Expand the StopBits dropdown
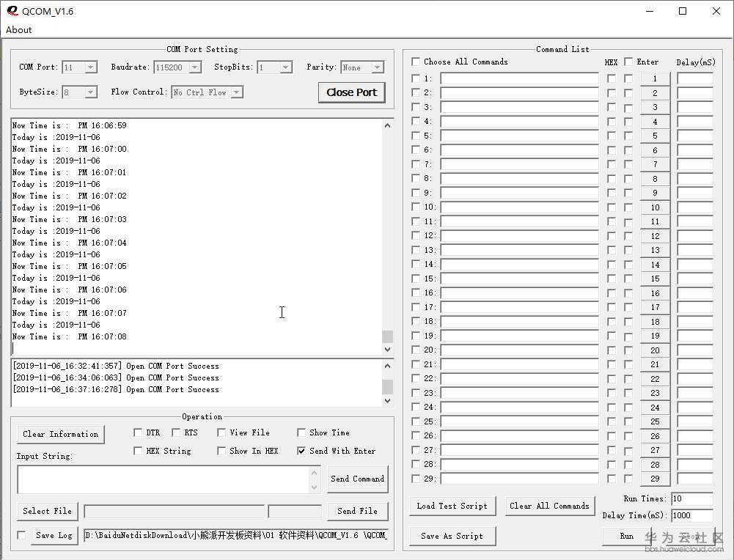734x560 pixels. [285, 67]
